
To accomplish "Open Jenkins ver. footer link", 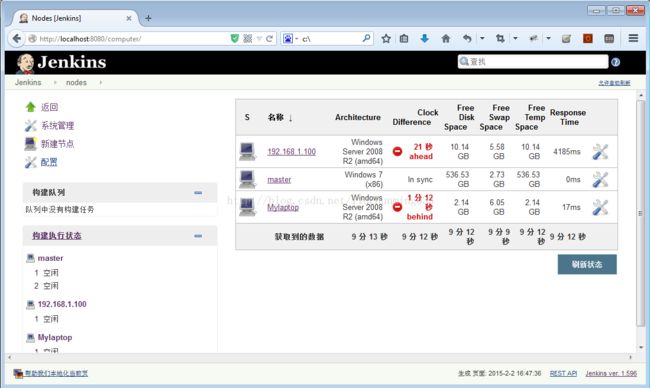I will point(611,373).
